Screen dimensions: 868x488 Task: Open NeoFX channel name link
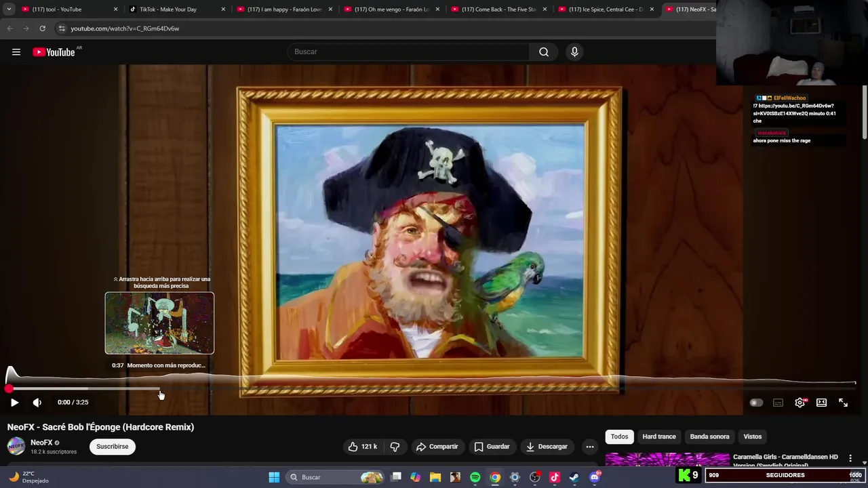[41, 443]
